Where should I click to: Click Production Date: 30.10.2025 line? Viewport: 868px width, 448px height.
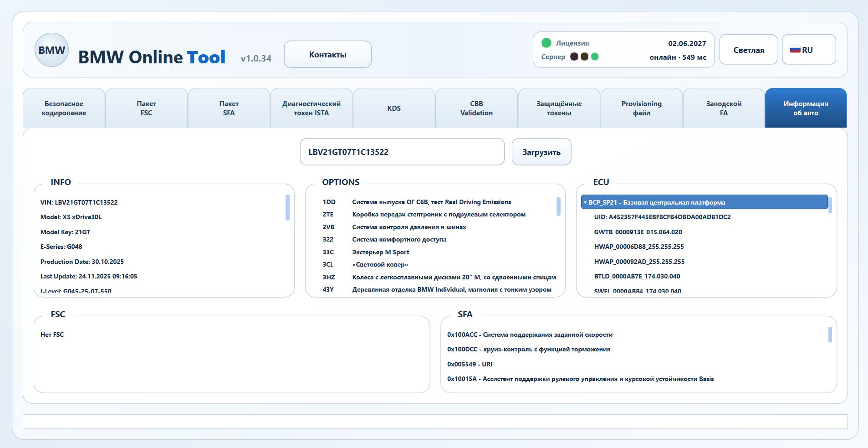[x=82, y=262]
